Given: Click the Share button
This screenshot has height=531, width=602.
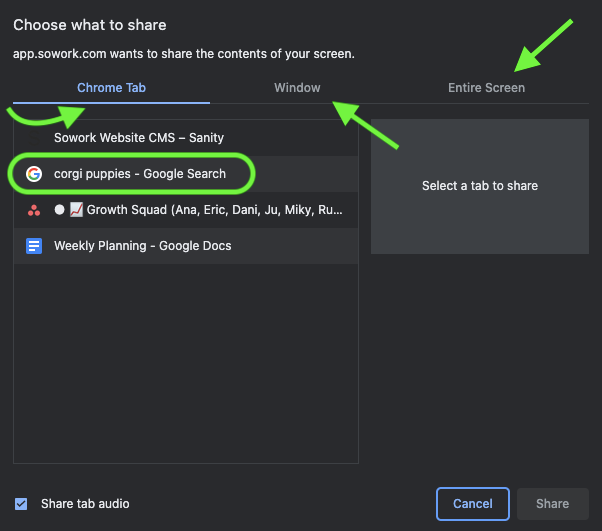Looking at the screenshot, I should pyautogui.click(x=552, y=504).
